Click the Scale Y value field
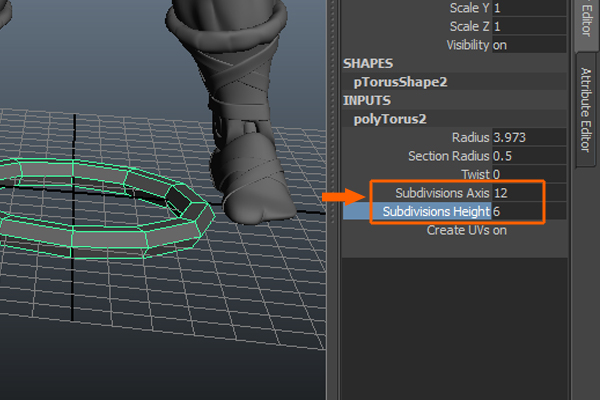The width and height of the screenshot is (600, 400). point(529,8)
